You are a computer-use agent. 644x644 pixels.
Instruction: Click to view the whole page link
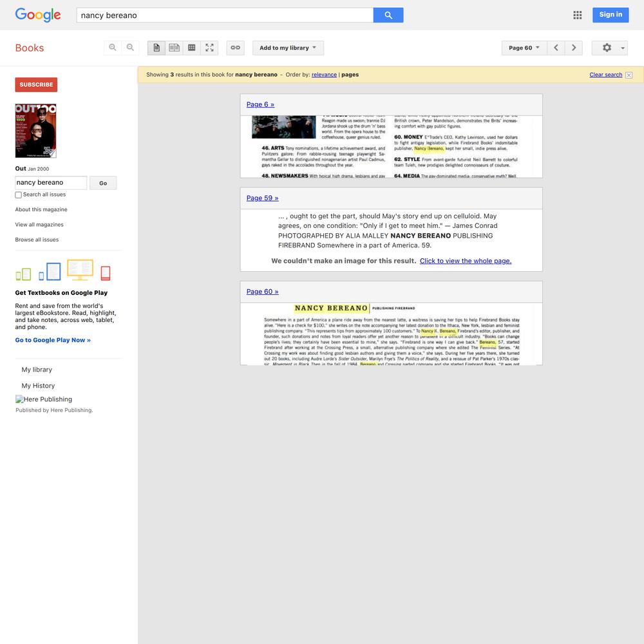click(466, 261)
